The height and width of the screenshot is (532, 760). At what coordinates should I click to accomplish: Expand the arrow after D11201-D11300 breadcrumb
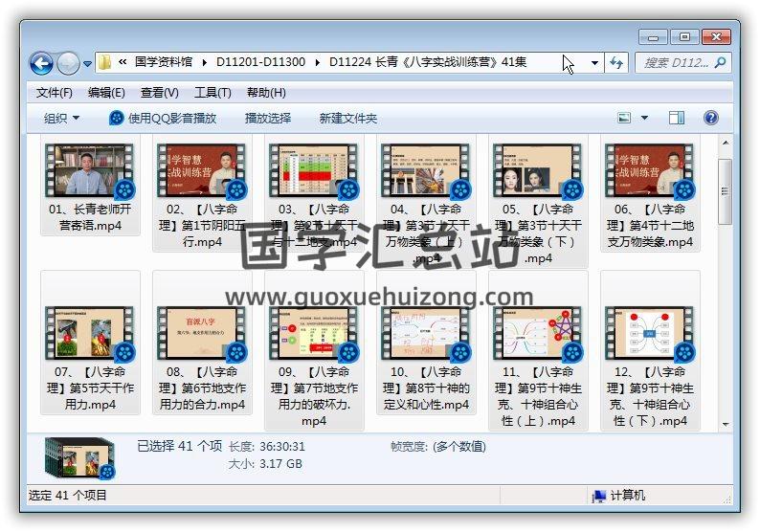pos(318,62)
